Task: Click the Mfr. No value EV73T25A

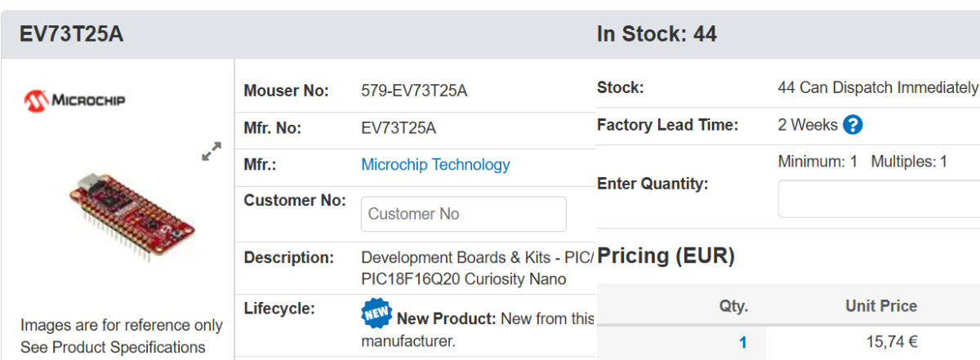Action: 399,128
